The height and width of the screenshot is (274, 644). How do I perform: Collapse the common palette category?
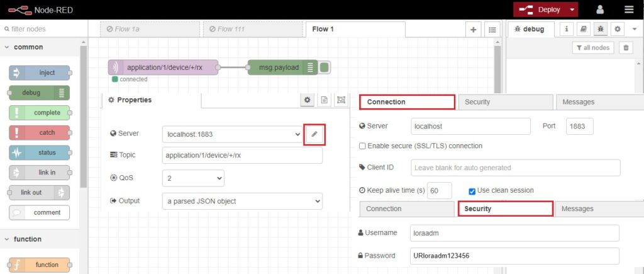40,47
